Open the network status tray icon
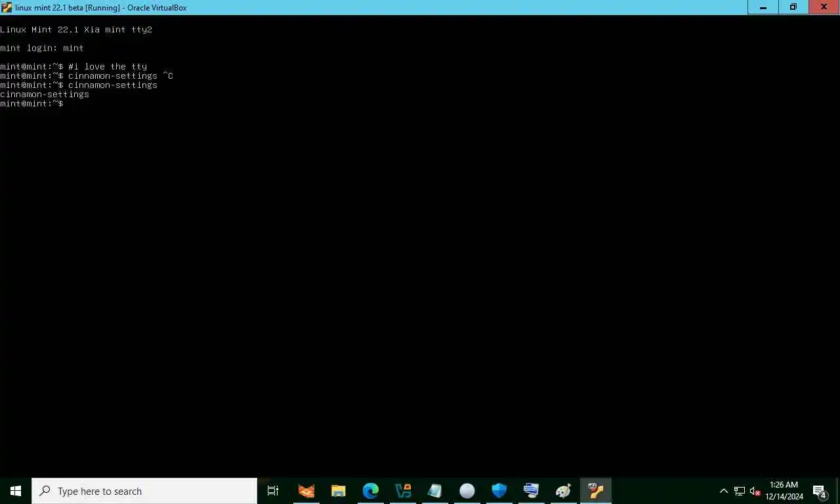 click(740, 491)
